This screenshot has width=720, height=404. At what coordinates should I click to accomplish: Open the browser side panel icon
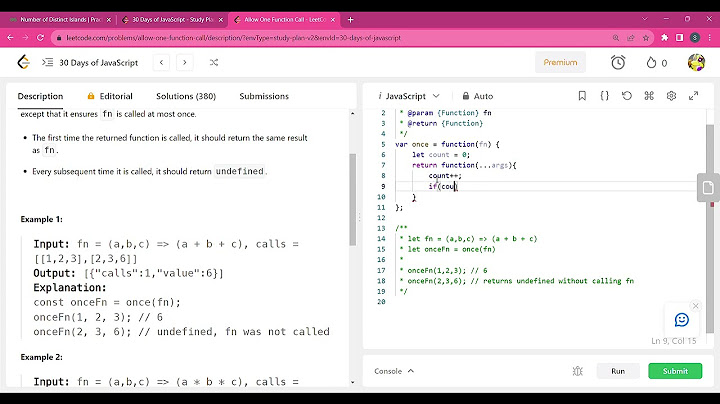click(x=680, y=38)
